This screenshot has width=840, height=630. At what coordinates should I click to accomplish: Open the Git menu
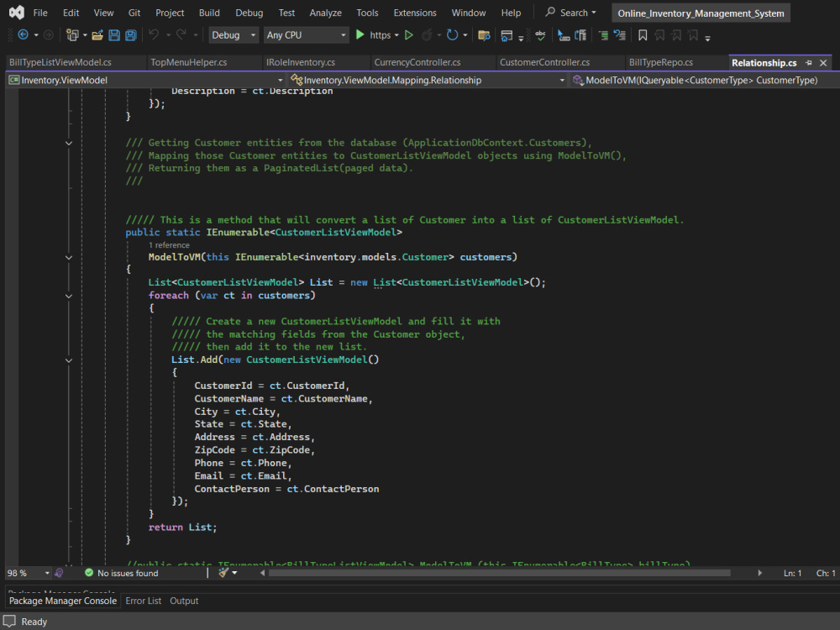click(x=134, y=13)
